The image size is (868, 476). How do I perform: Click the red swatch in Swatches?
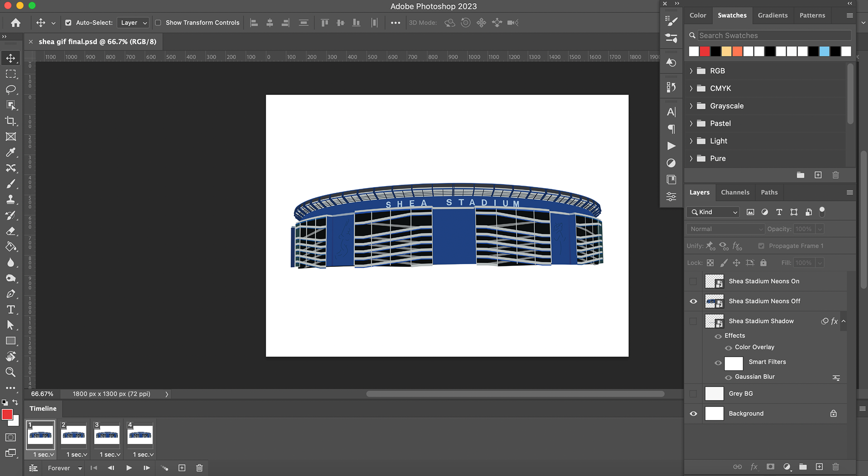pyautogui.click(x=705, y=51)
